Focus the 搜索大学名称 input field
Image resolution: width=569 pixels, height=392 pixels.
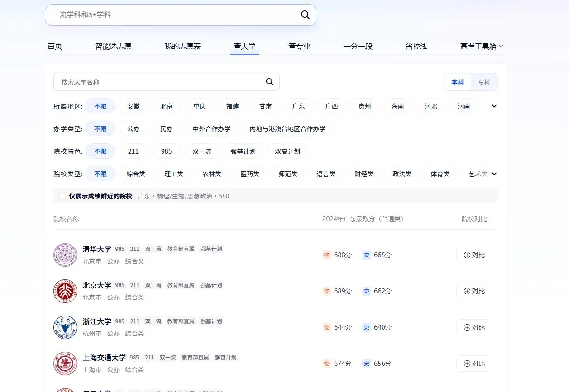(x=158, y=82)
